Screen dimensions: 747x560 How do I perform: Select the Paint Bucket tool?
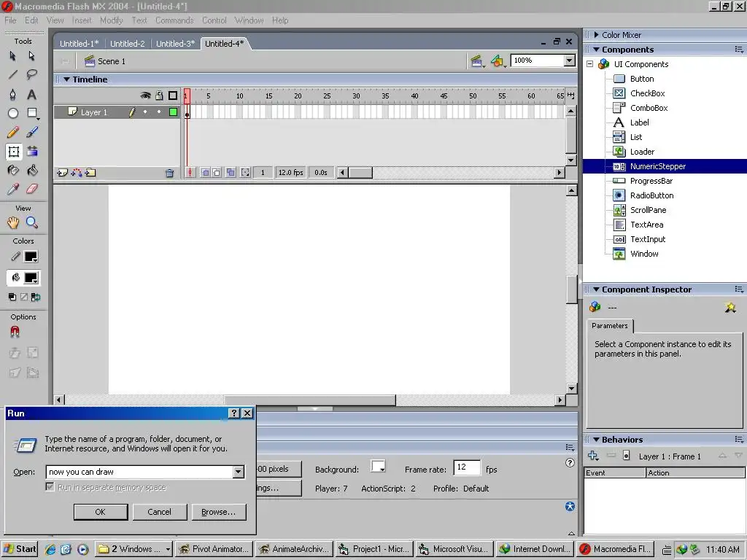click(32, 170)
